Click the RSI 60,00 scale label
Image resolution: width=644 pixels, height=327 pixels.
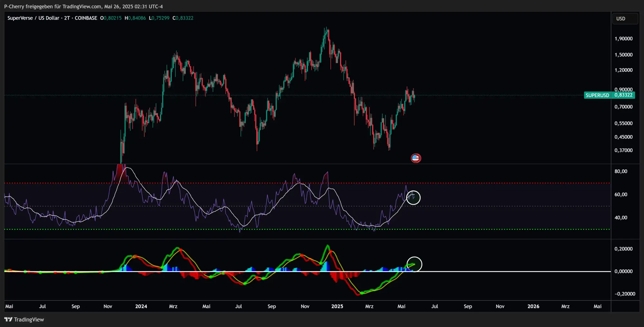click(x=621, y=195)
